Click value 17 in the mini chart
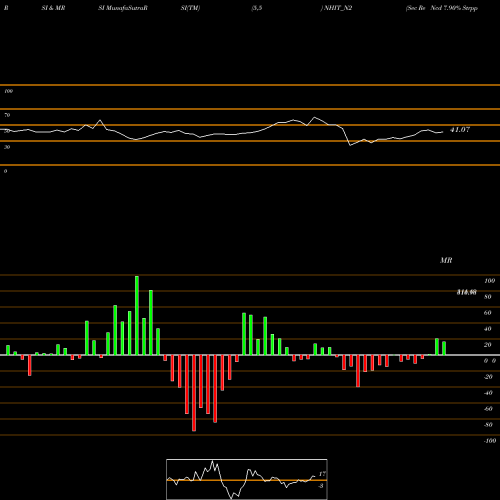Image resolution: width=500 pixels, height=500 pixels. click(x=322, y=474)
